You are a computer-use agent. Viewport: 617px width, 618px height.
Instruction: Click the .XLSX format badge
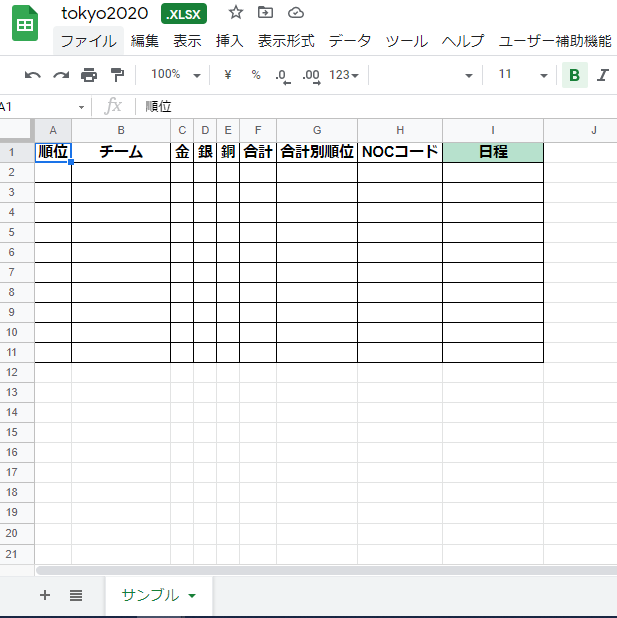184,14
